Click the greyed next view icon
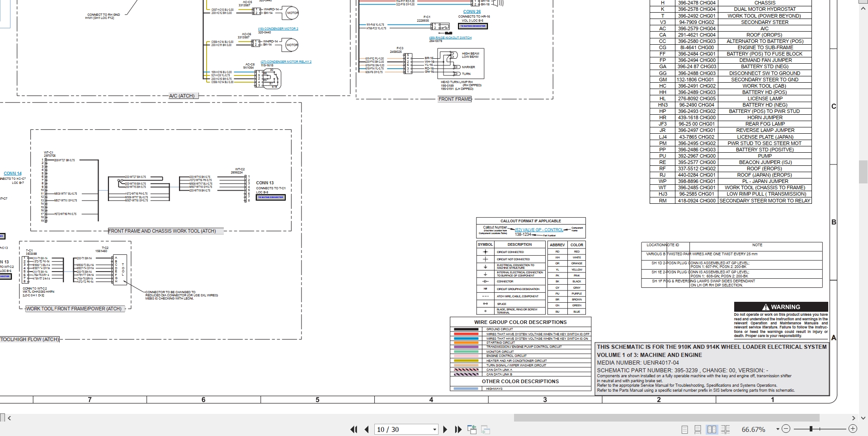 tap(486, 430)
